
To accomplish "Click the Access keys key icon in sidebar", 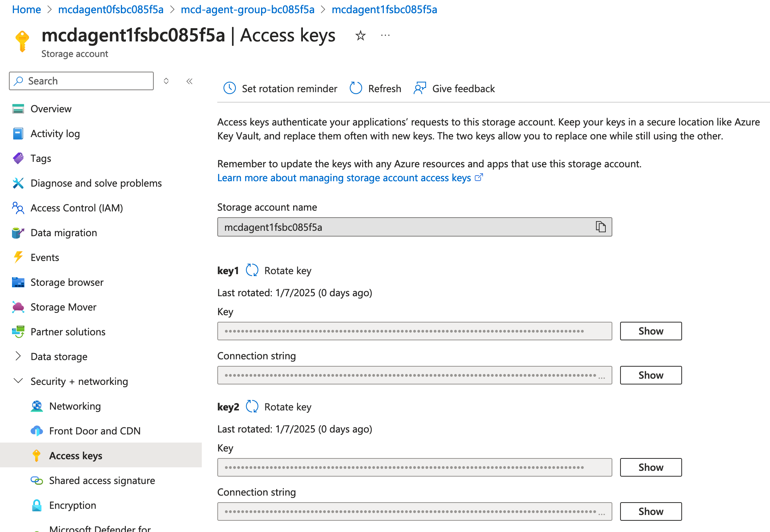I will coord(36,456).
